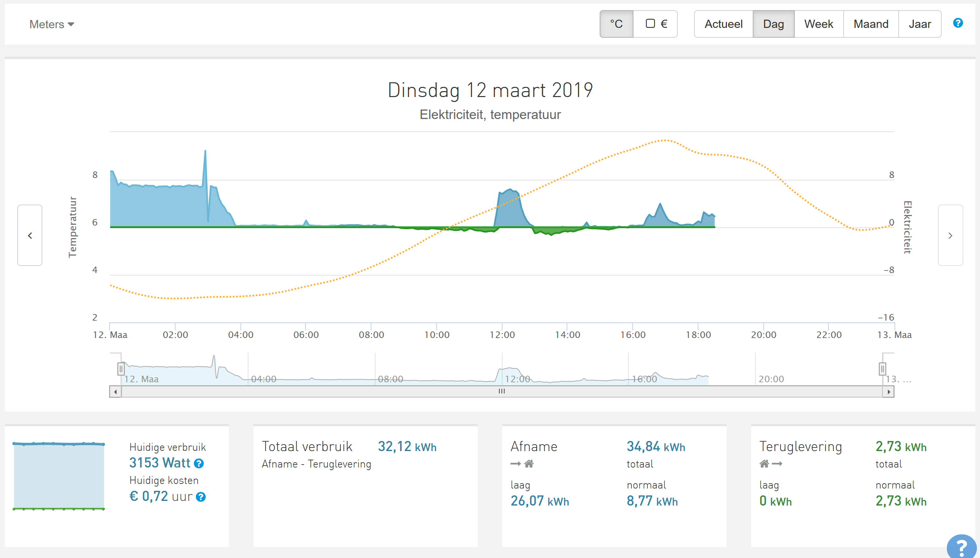Switch to the Maand view
980x558 pixels.
point(870,24)
